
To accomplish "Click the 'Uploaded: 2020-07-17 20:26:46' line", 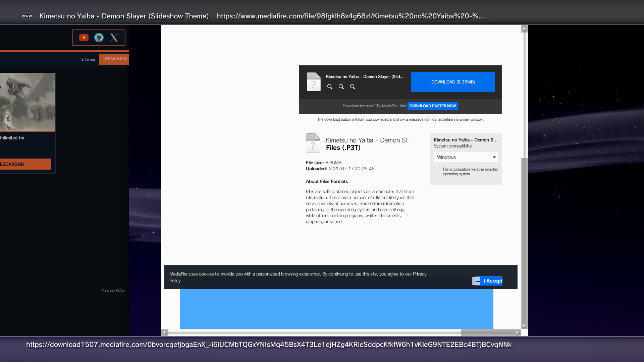I will coord(340,169).
